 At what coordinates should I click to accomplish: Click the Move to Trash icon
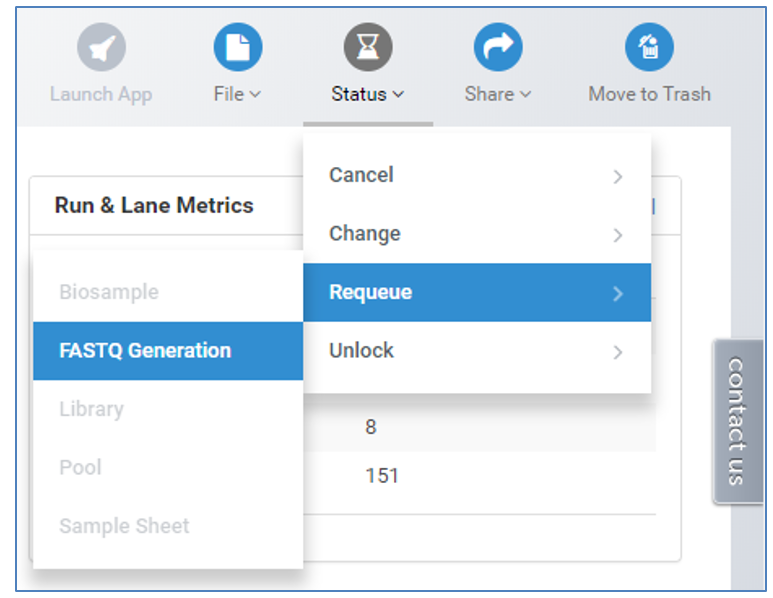point(649,47)
